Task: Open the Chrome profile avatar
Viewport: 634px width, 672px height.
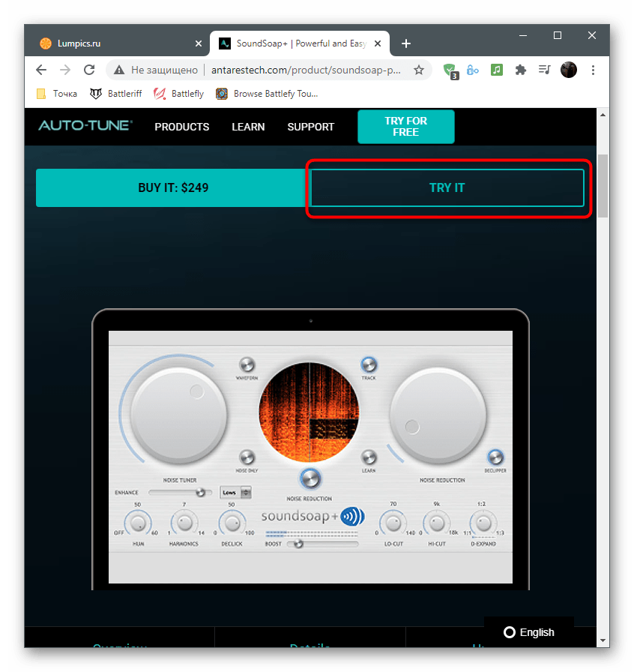Action: (569, 70)
